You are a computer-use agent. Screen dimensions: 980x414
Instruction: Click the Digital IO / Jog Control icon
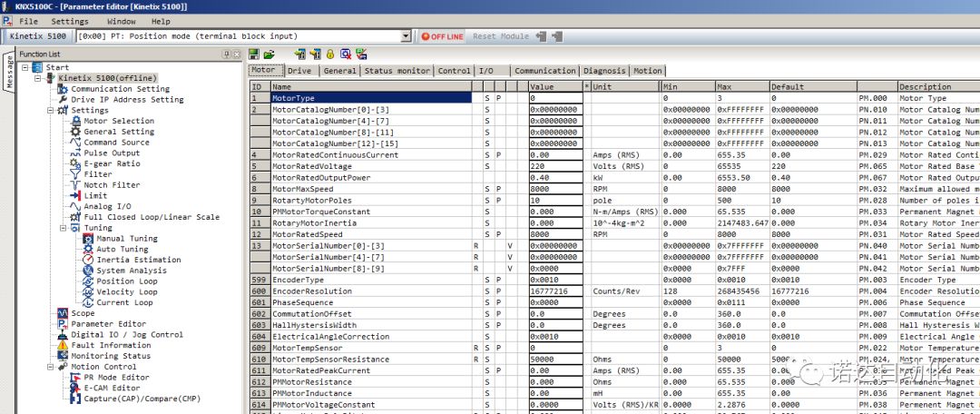pos(63,335)
